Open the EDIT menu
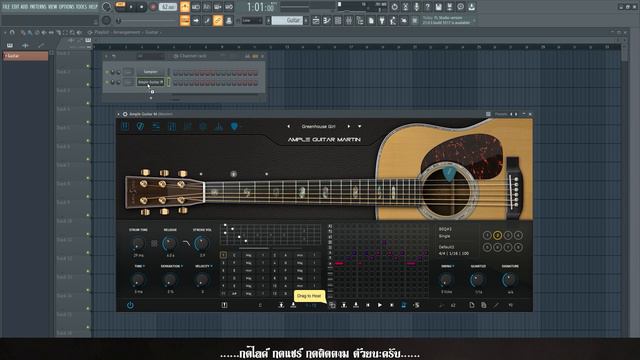This screenshot has height=360, width=640. point(15,7)
